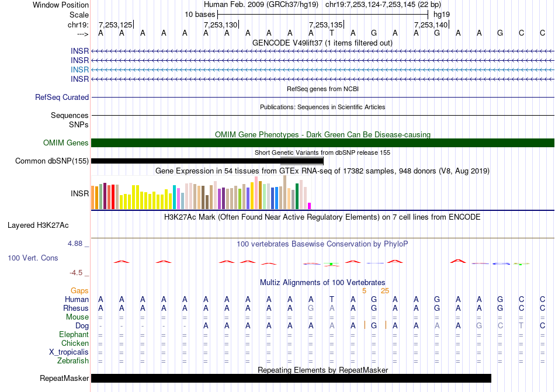Click the Zebrafish species label
Screen dimensions: 555x392
click(x=73, y=361)
